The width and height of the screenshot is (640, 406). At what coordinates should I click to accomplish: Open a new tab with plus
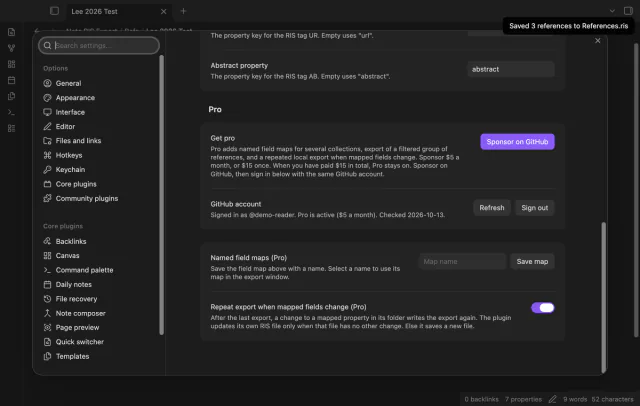183,11
